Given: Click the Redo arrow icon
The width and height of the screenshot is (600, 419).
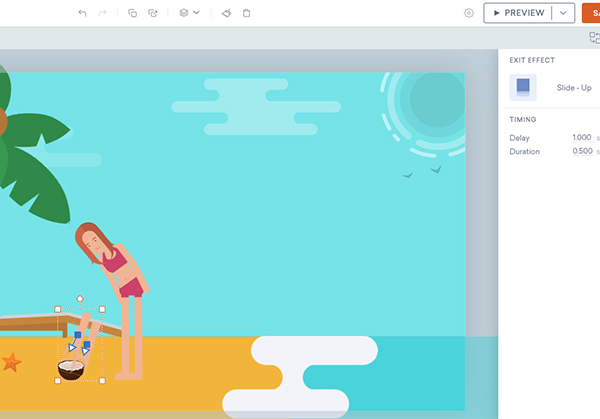Looking at the screenshot, I should pyautogui.click(x=102, y=13).
